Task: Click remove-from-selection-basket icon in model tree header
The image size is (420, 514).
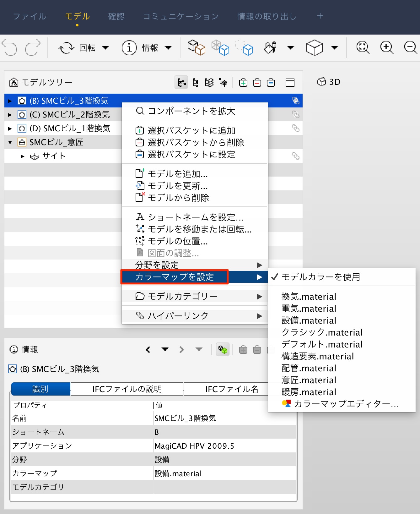Action: [x=257, y=83]
